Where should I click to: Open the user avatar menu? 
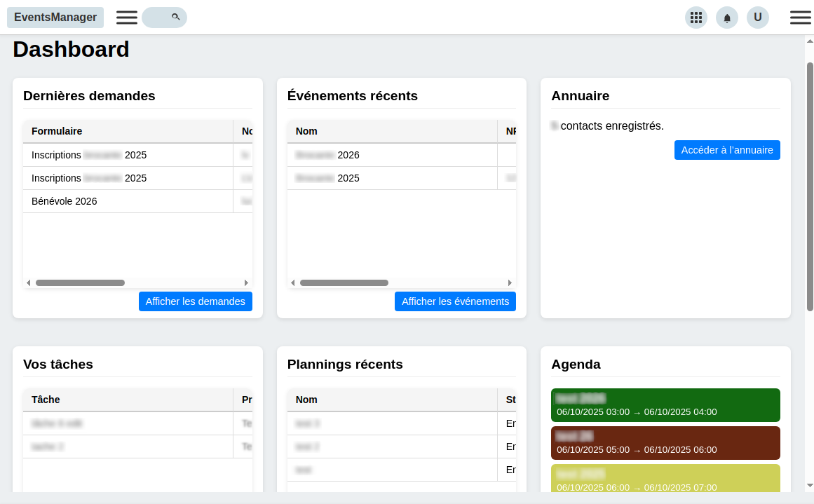(757, 18)
